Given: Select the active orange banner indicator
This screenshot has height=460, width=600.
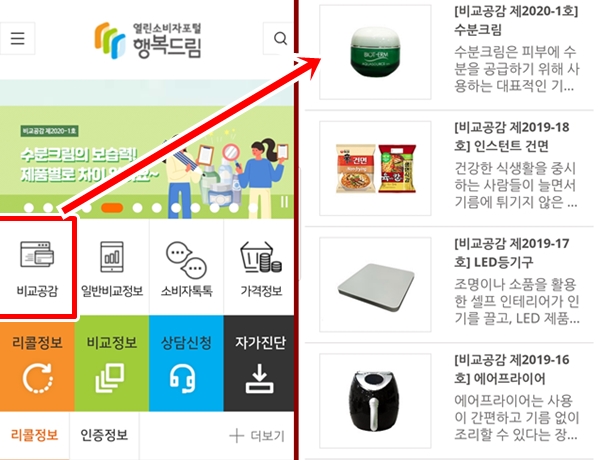Looking at the screenshot, I should tap(112, 207).
